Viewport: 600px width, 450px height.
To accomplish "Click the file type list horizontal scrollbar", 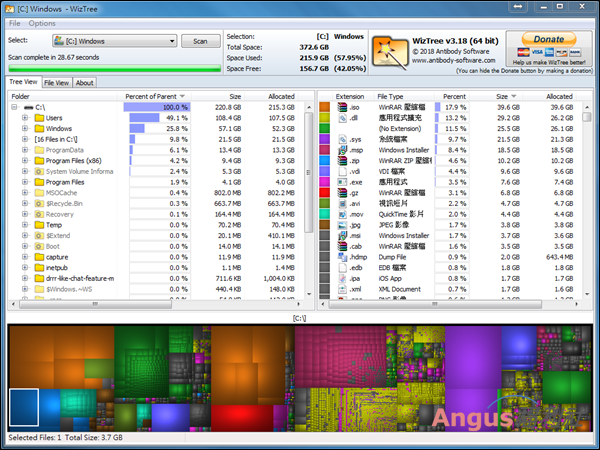I will pyautogui.click(x=435, y=304).
